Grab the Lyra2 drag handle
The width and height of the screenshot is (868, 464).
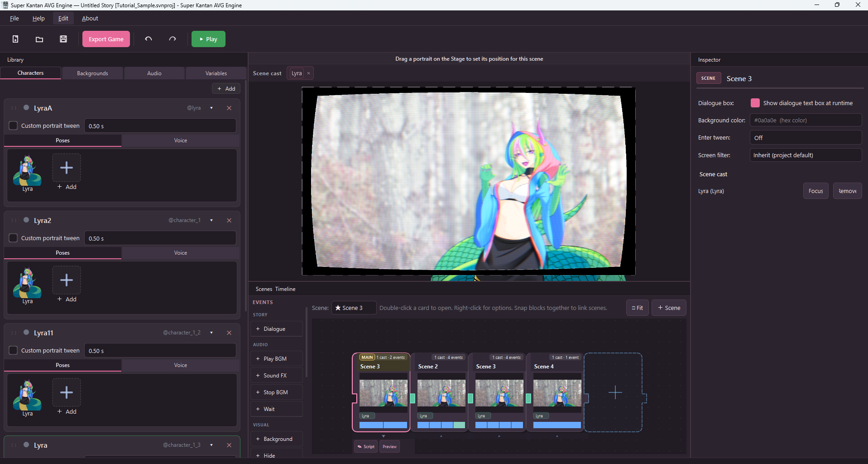click(14, 220)
